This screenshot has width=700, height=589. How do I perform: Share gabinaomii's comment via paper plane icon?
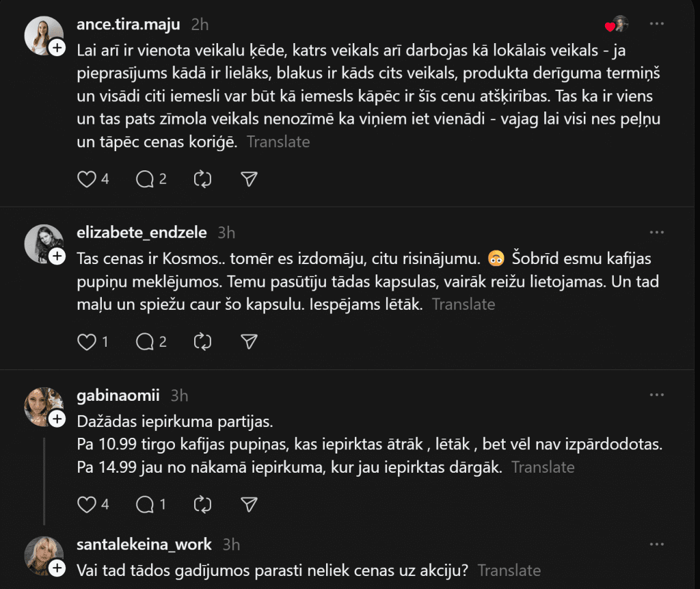[x=250, y=505]
